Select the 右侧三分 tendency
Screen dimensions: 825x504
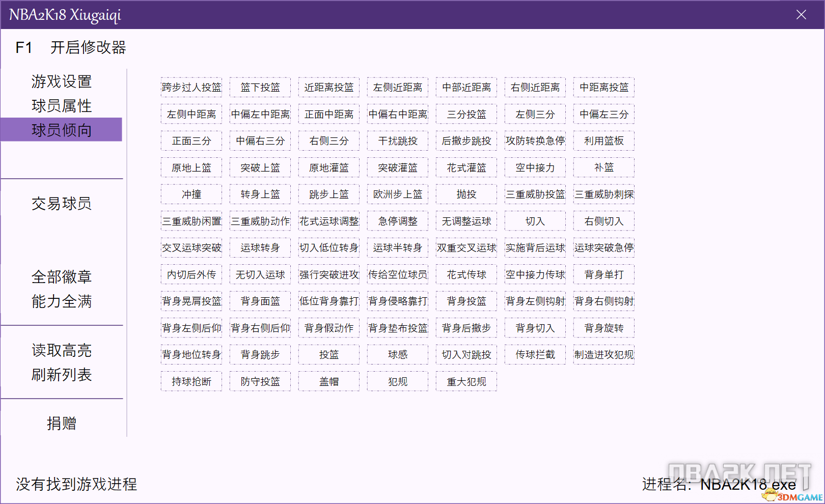[329, 141]
